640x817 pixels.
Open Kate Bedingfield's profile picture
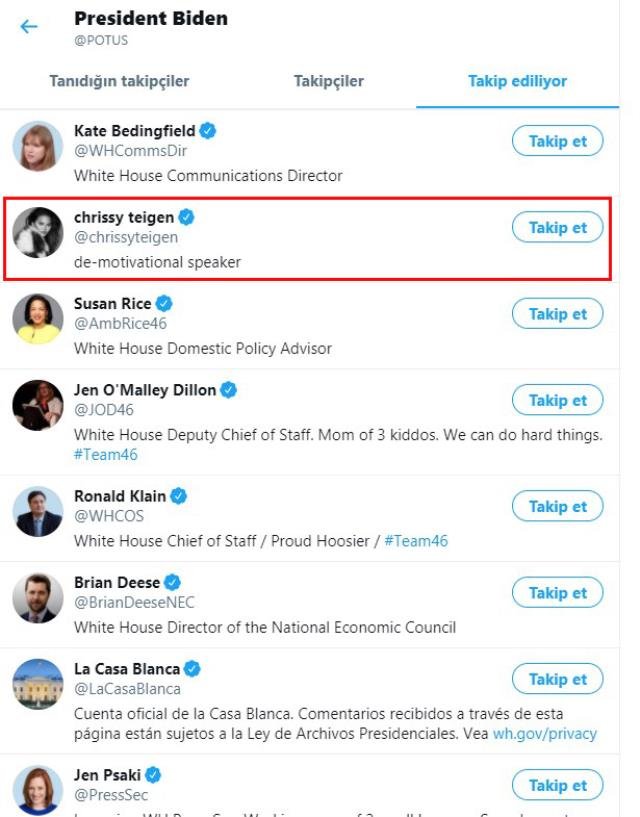pyautogui.click(x=38, y=146)
